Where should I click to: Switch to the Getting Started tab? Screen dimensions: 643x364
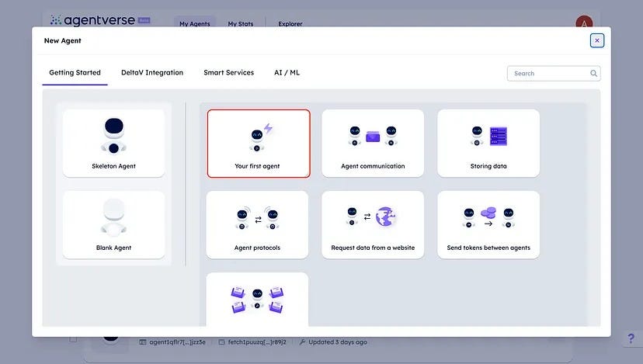(x=75, y=72)
